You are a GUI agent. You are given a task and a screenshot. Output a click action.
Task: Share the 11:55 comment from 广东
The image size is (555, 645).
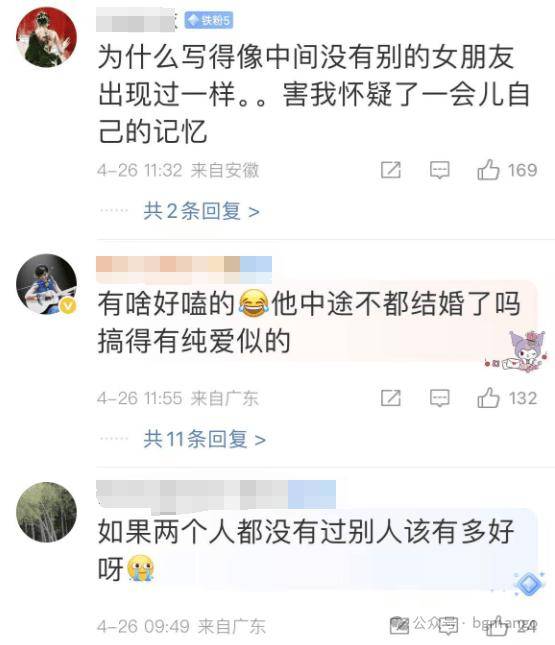click(390, 398)
